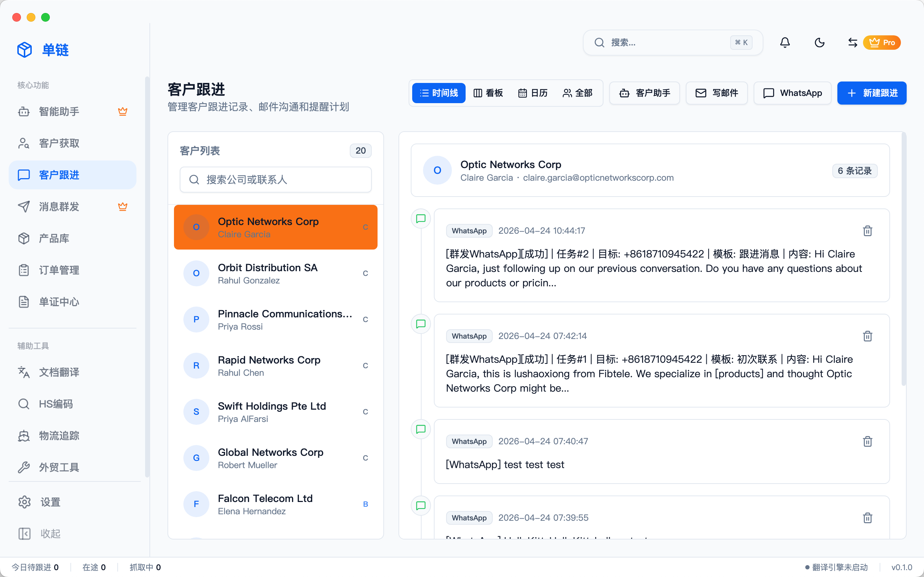This screenshot has width=924, height=577.
Task: Open 设置 settings in the sidebar
Action: (51, 502)
